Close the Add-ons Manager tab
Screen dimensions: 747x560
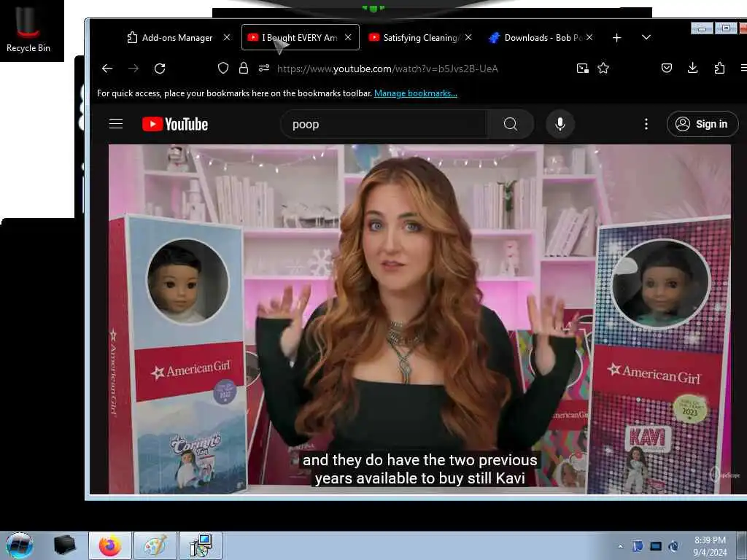pos(227,37)
